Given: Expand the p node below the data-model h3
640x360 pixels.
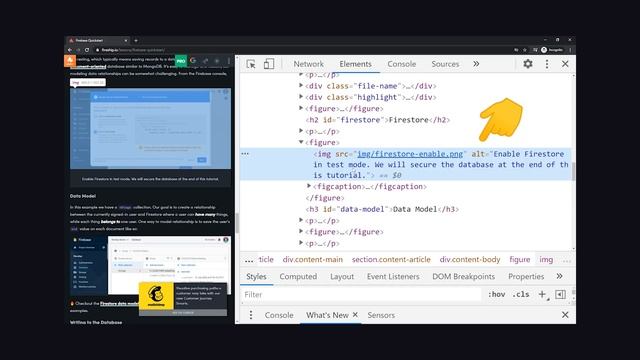Looking at the screenshot, I should pyautogui.click(x=301, y=220).
